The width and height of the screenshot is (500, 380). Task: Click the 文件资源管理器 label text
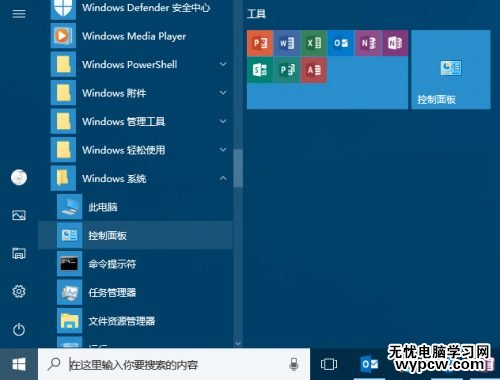(x=122, y=321)
